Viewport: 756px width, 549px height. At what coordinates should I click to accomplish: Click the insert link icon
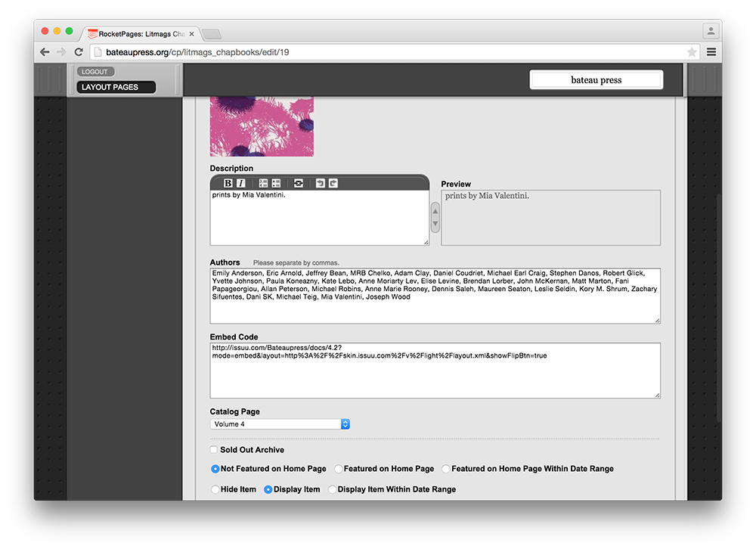point(299,183)
